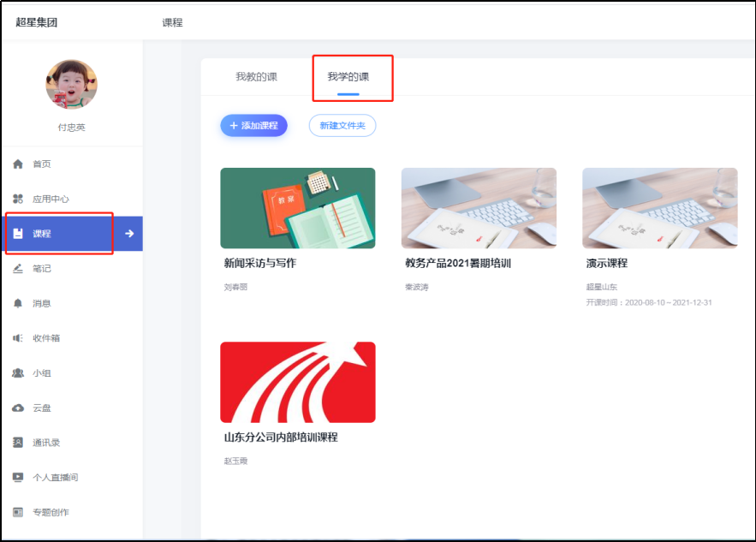Click the 专题创作 sidebar icon
This screenshot has height=542, width=756.
18,512
